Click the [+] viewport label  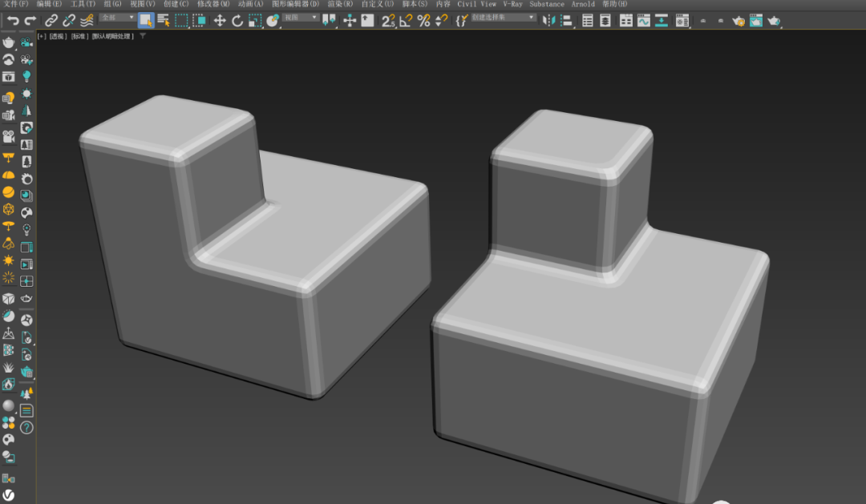[x=42, y=36]
